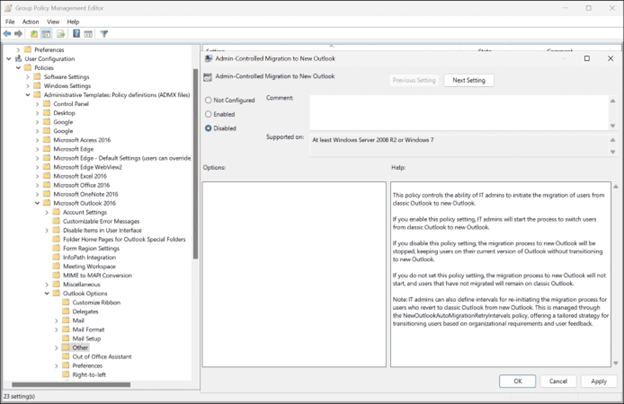Screen dimensions: 624x404
Task: Select the Desktop tree item
Action: click(x=64, y=113)
